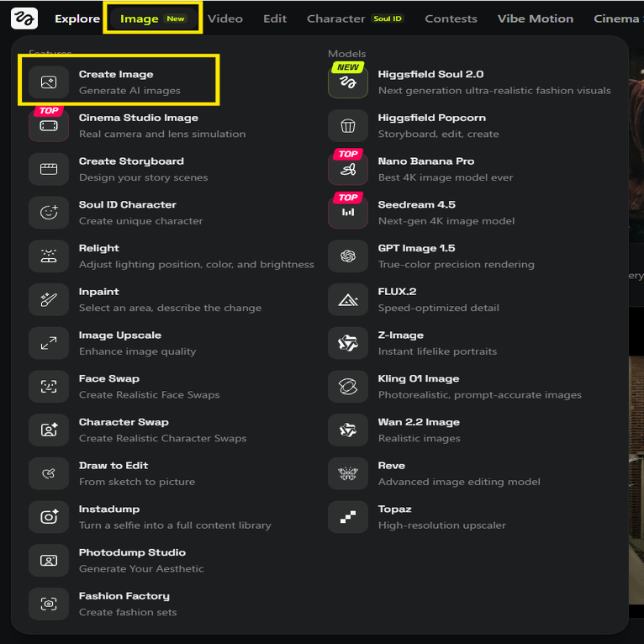Choose Higgsfield Popcorn model title

431,118
